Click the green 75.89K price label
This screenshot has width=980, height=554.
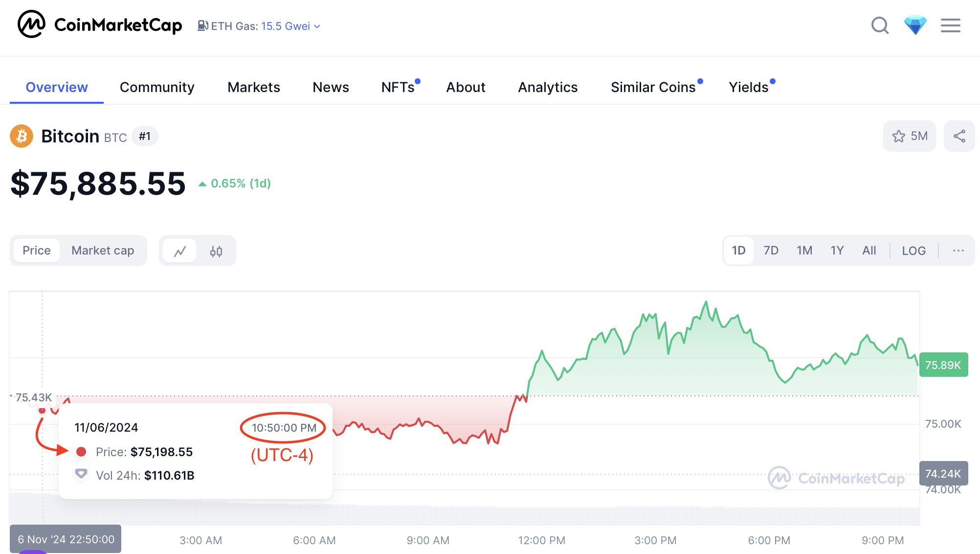pos(943,365)
